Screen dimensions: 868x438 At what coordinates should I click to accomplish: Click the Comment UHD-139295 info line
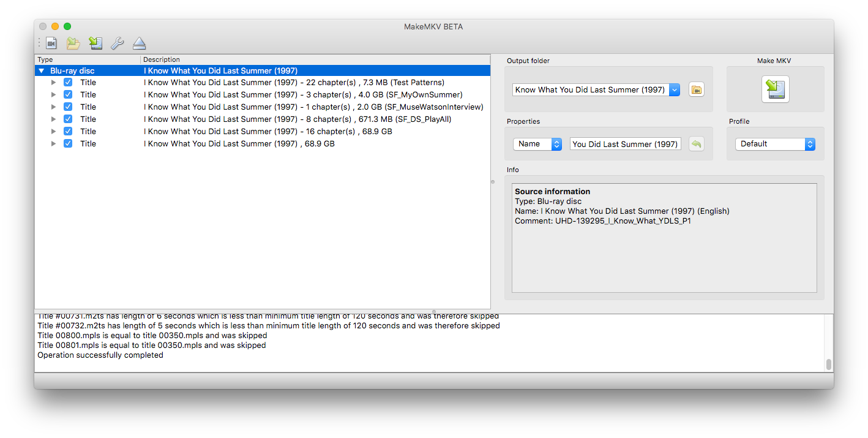[x=603, y=221]
